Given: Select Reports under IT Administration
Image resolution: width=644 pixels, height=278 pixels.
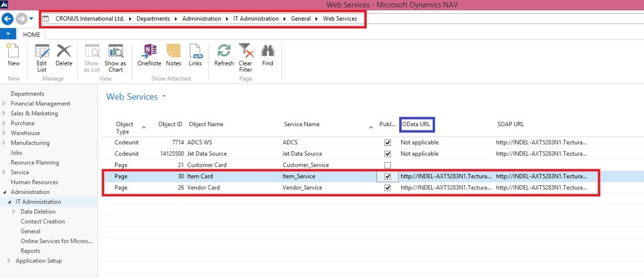Looking at the screenshot, I should (x=31, y=251).
